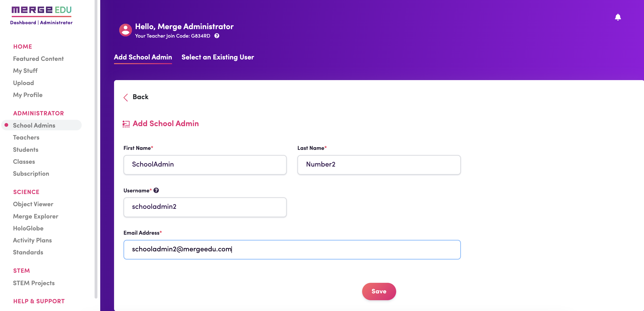
Task: Navigate to Subscription in sidebar
Action: (x=31, y=173)
